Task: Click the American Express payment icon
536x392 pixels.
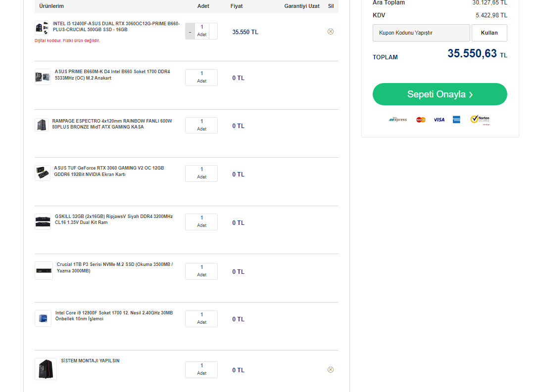Action: point(456,120)
